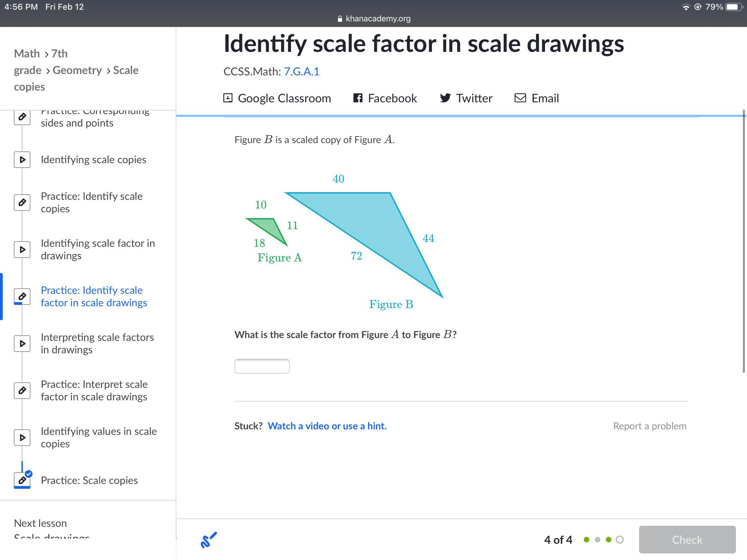Click the scratchpad pencil icon

click(x=209, y=540)
